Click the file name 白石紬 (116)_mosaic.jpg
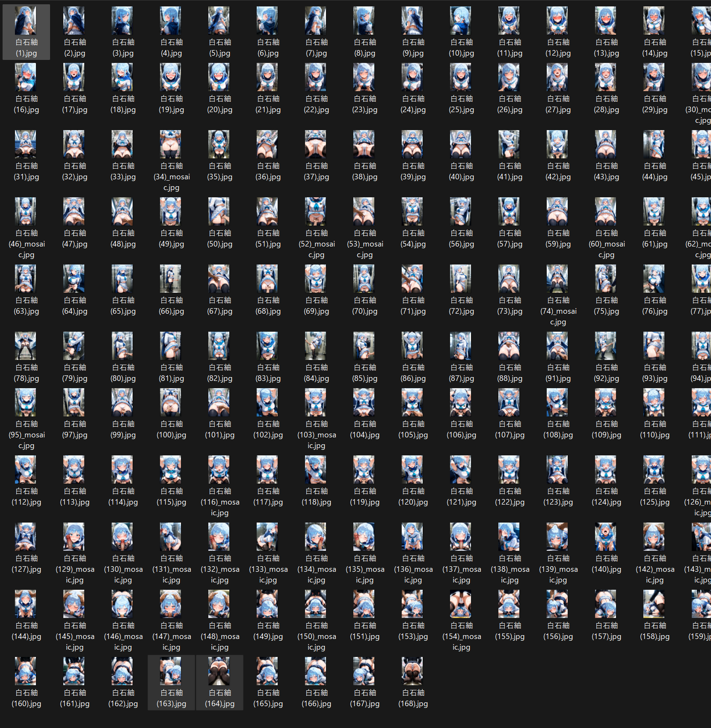Viewport: 711px width, 728px height. (x=219, y=502)
